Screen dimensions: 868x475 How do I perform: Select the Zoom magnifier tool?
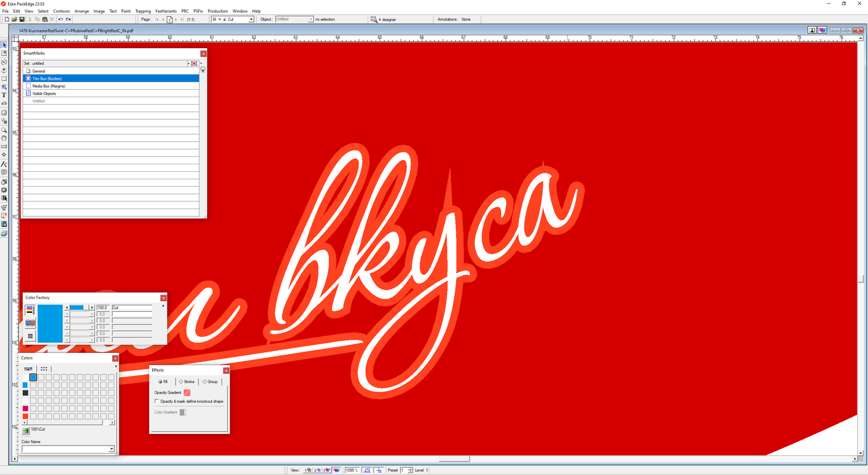click(x=4, y=130)
